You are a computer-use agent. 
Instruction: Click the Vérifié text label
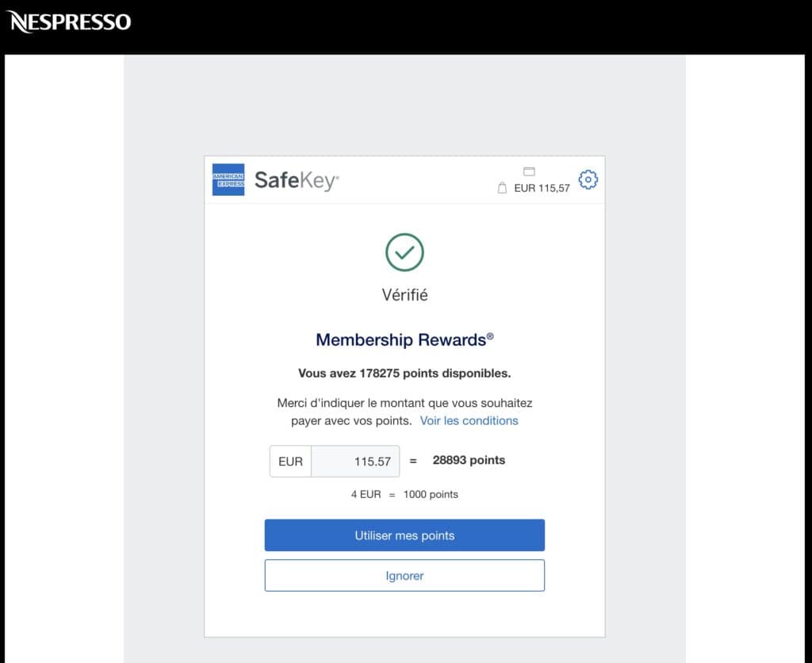coord(404,294)
